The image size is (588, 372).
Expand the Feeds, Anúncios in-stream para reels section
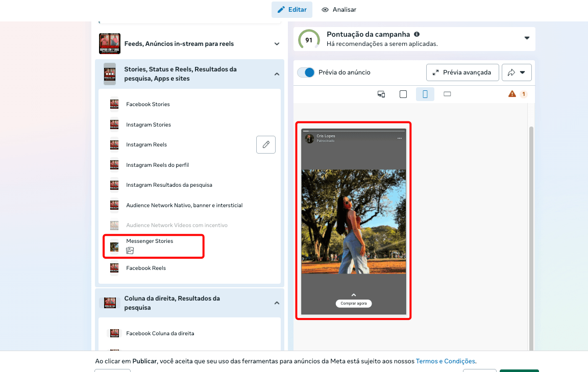277,44
